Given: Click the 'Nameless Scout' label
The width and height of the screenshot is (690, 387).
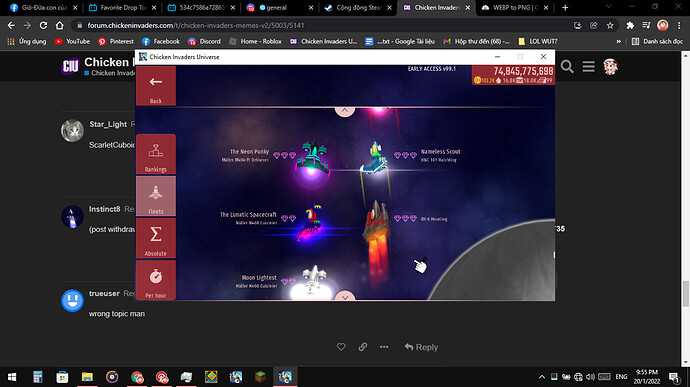Looking at the screenshot, I should [440, 151].
